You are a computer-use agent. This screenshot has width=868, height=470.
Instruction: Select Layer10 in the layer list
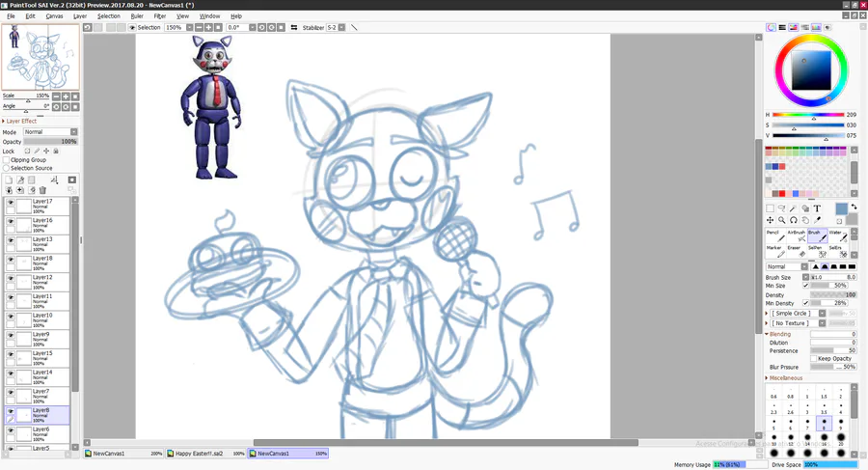click(37, 319)
